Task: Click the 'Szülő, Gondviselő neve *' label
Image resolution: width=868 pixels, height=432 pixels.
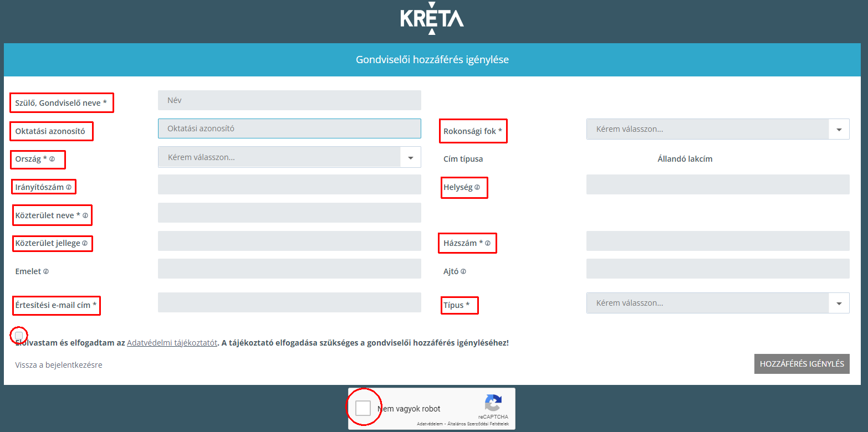Action: [x=61, y=103]
